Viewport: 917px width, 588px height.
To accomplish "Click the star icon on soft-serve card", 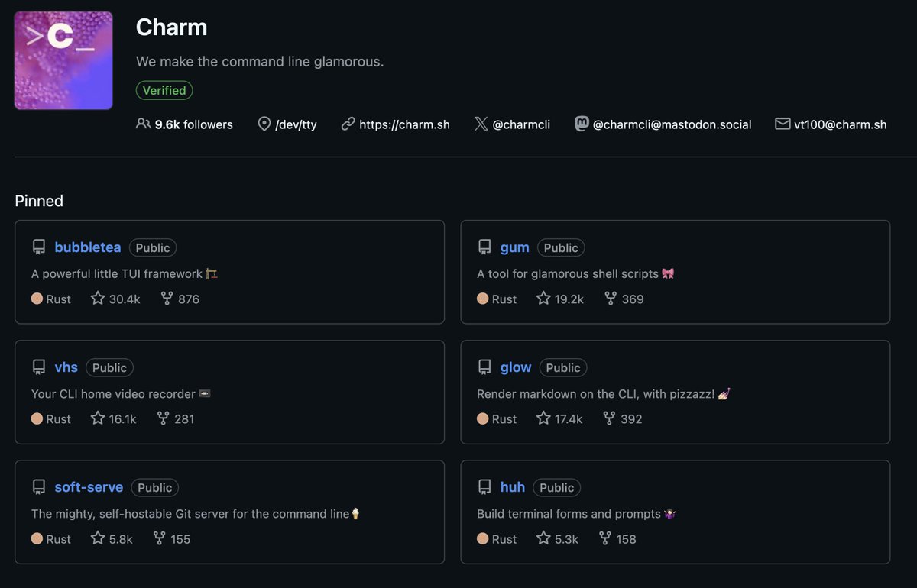I will [98, 538].
